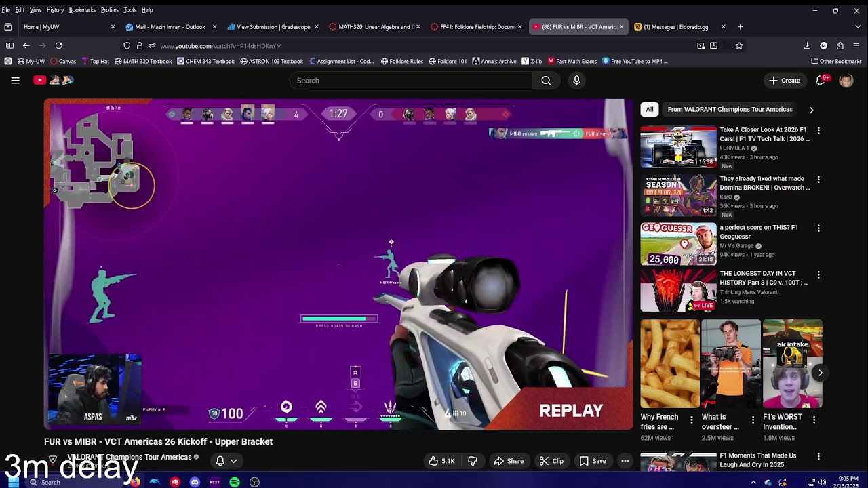
Task: Open Spotify from the taskbar
Action: point(235,482)
